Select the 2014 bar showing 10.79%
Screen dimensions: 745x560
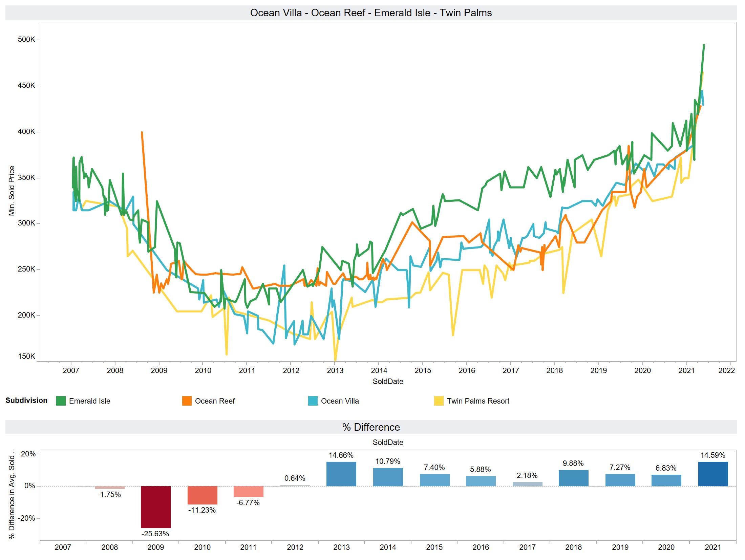coord(388,477)
